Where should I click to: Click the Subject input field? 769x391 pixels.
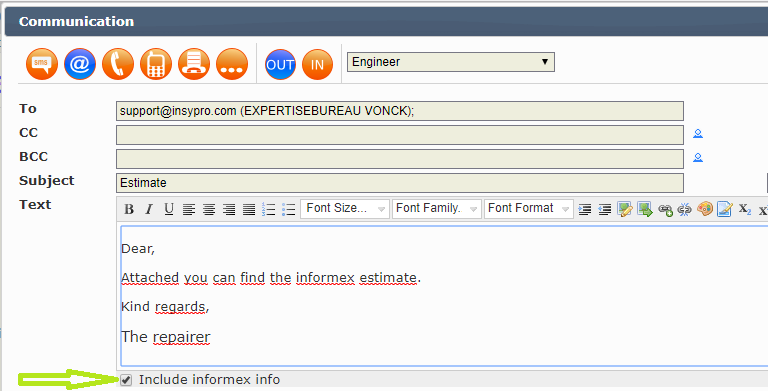click(400, 183)
